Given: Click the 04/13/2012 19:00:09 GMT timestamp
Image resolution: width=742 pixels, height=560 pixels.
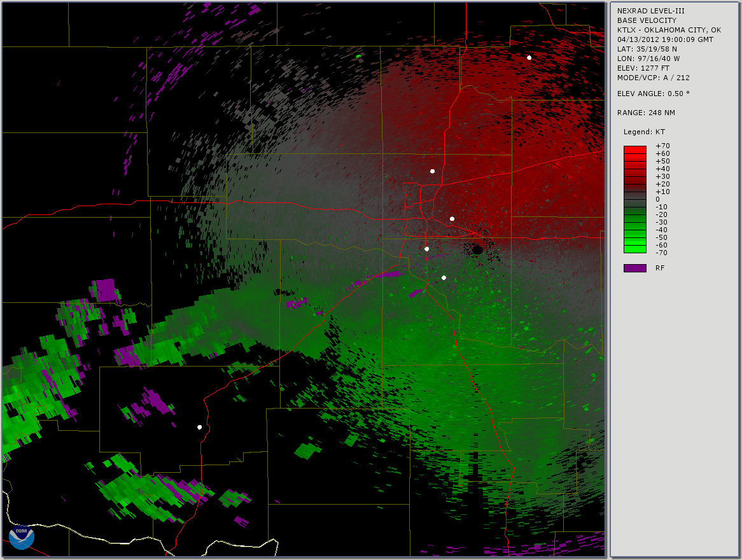Looking at the screenshot, I should (x=665, y=39).
